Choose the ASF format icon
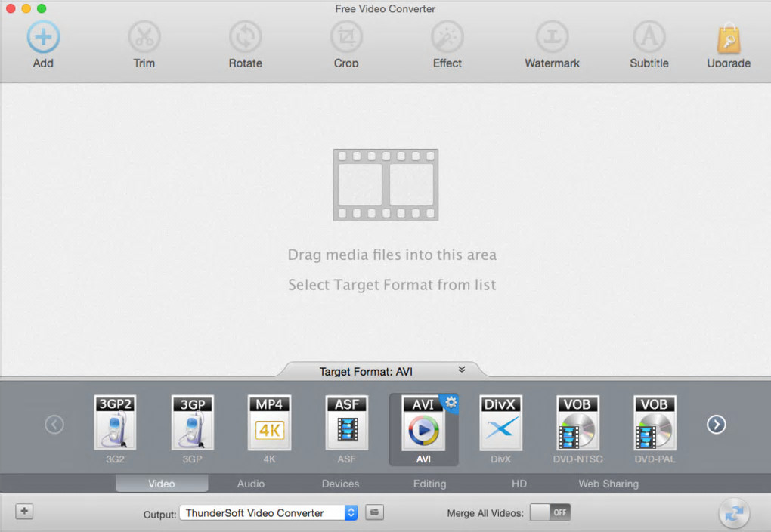 [347, 423]
